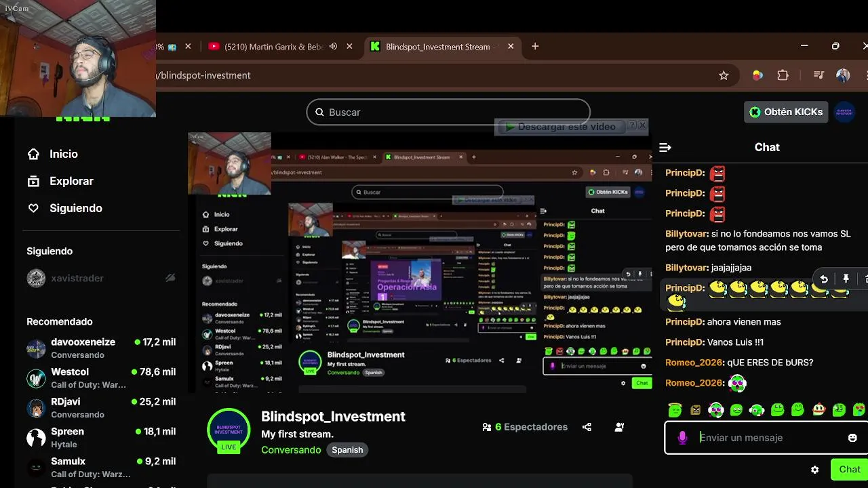
Task: Click the iVCam webcam overlay window
Action: 78,58
